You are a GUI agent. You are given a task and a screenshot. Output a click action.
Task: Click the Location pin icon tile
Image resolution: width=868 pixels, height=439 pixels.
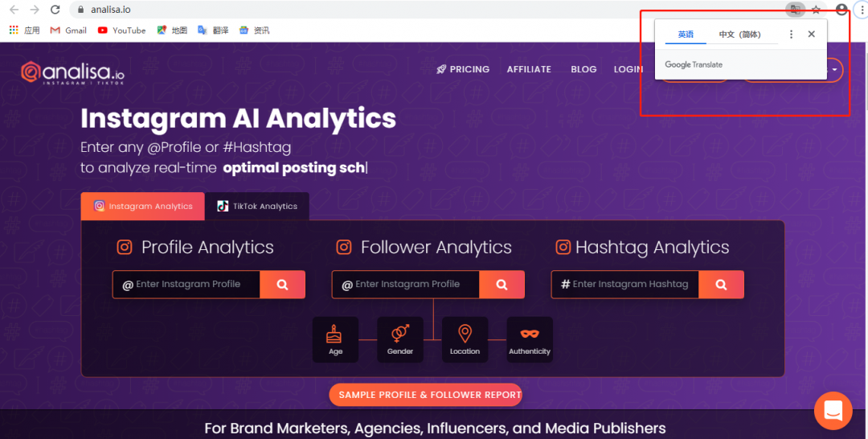(x=465, y=338)
